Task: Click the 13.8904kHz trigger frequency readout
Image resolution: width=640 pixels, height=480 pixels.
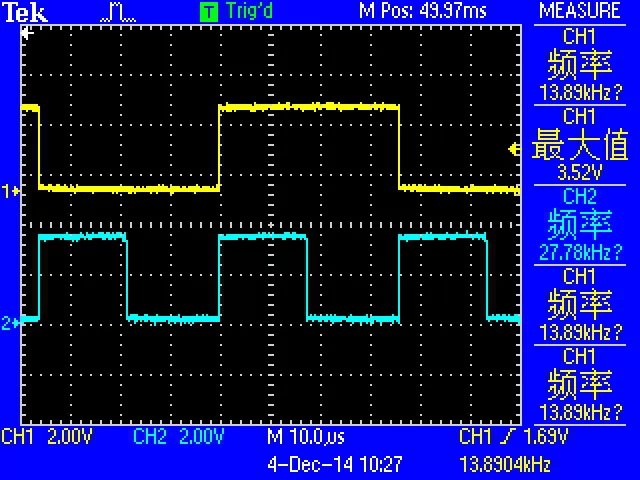Action: [x=504, y=464]
